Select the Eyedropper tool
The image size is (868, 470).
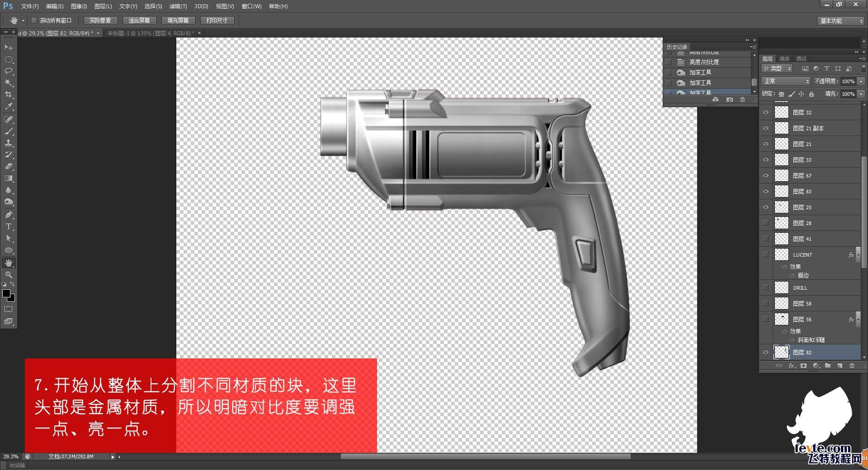[9, 107]
